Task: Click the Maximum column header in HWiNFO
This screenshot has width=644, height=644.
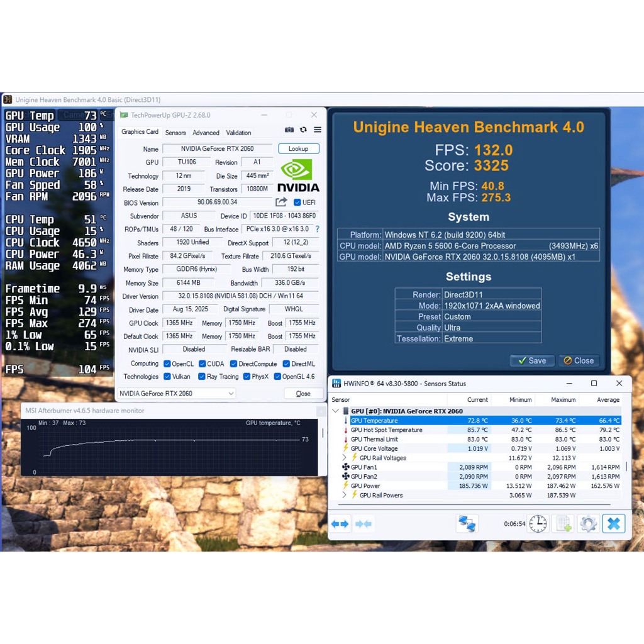Action: point(556,399)
